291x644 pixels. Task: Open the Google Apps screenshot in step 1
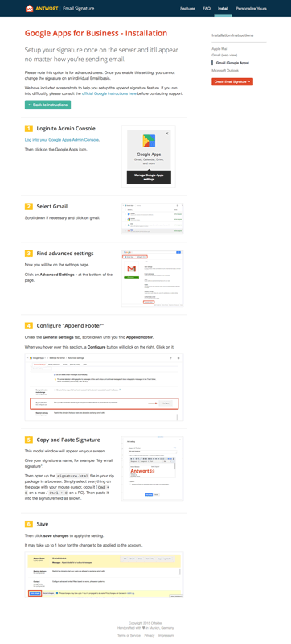[x=149, y=156]
